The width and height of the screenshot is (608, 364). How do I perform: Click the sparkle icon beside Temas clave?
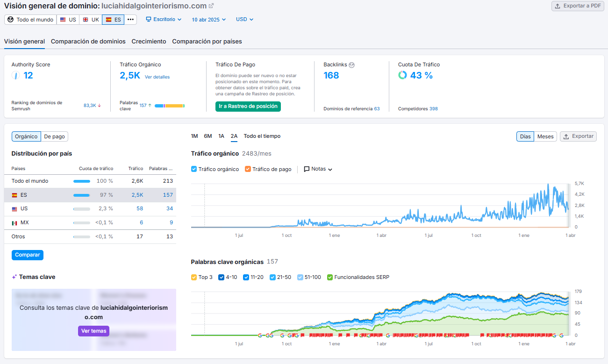pyautogui.click(x=14, y=277)
